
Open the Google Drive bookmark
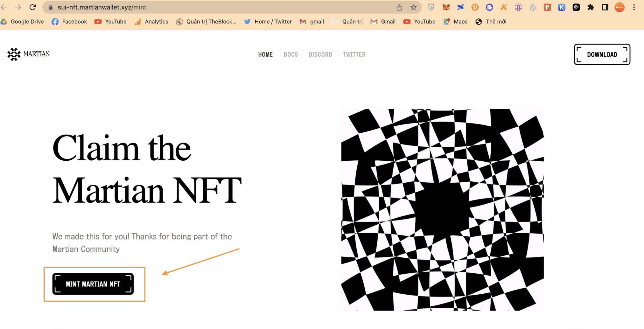[22, 22]
